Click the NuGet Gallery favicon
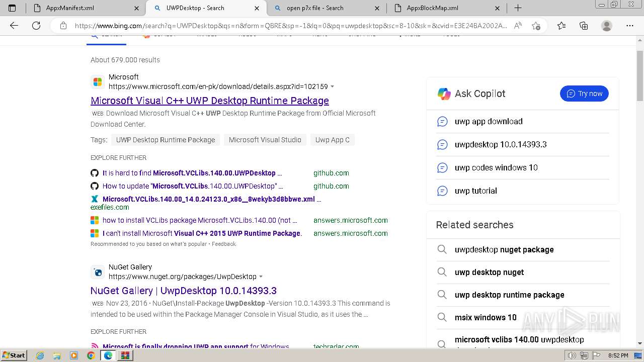This screenshot has height=362, width=644. tap(98, 272)
